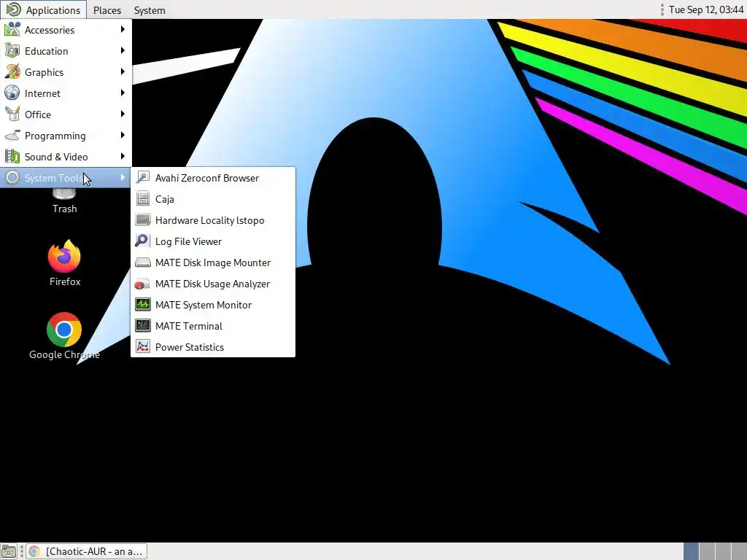Viewport: 747px width, 560px height.
Task: Click the Log File Viewer magnifier icon
Action: click(x=143, y=241)
